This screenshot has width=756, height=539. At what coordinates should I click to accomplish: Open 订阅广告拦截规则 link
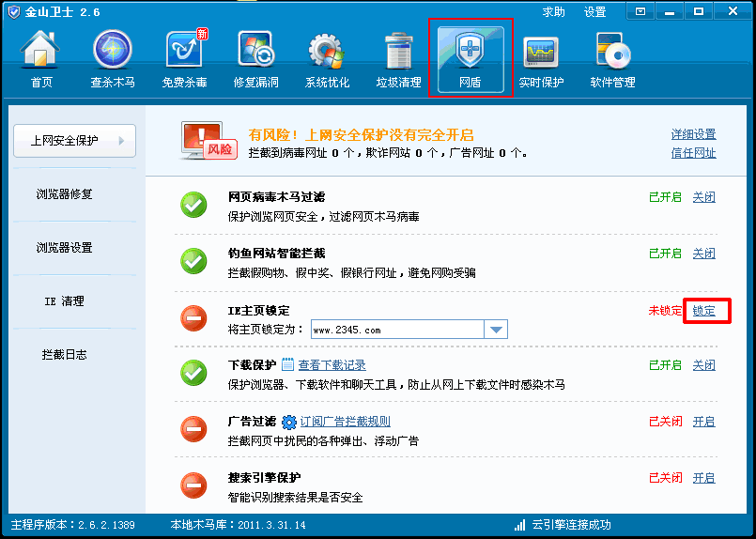click(346, 422)
